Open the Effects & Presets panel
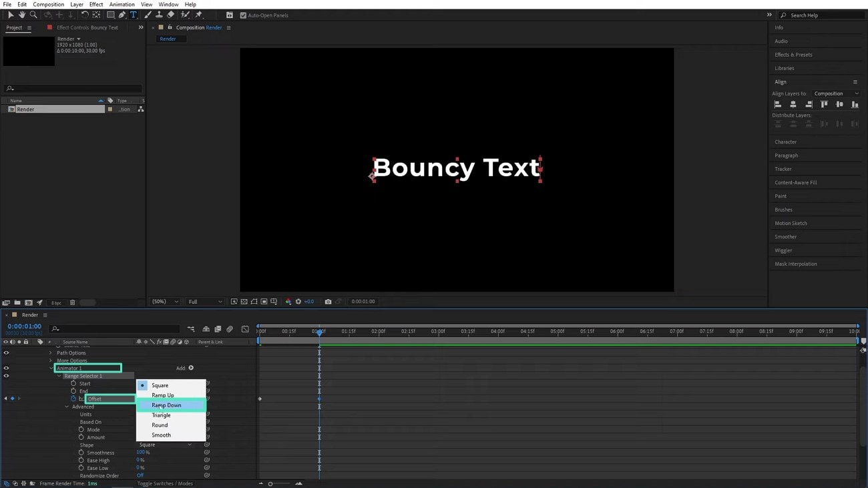Viewport: 868px width, 488px height. [x=793, y=55]
